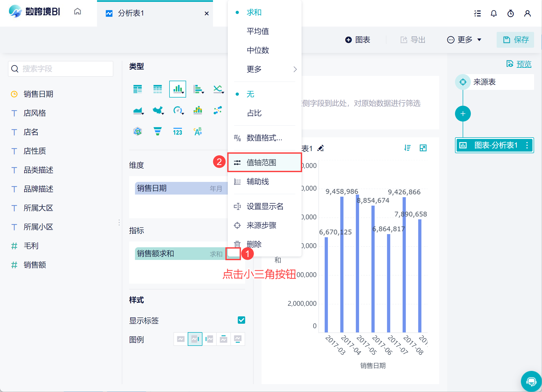Click the plus add step button
This screenshot has width=542, height=392.
[463, 114]
